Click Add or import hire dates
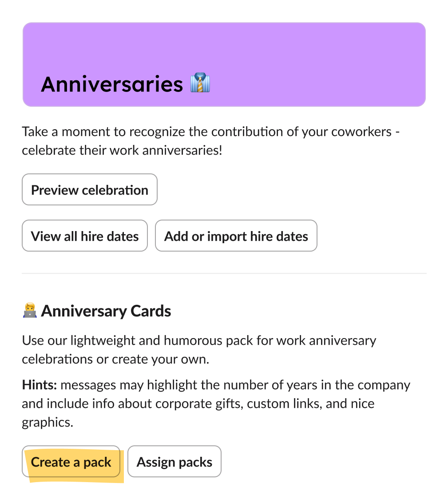The width and height of the screenshot is (448, 499). tap(236, 236)
